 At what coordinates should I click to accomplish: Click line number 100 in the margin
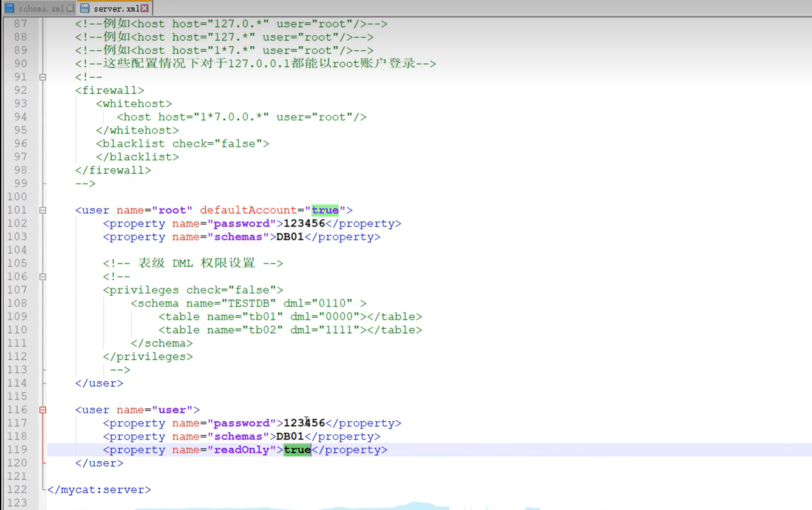[17, 197]
